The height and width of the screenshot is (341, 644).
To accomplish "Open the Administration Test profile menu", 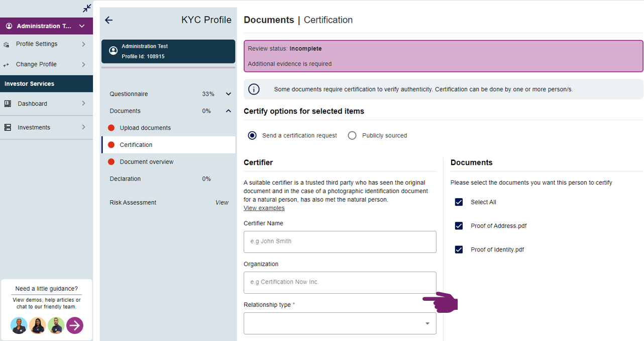I will click(46, 26).
